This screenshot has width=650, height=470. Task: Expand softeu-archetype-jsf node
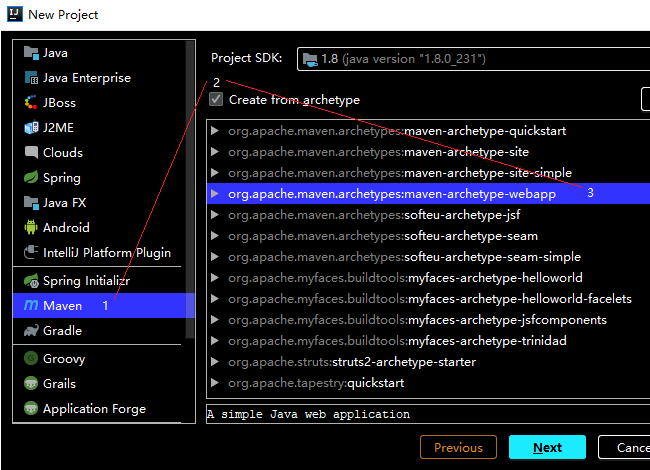tap(215, 215)
